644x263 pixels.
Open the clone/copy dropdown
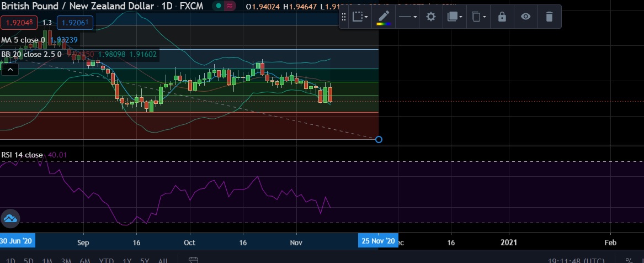click(478, 17)
